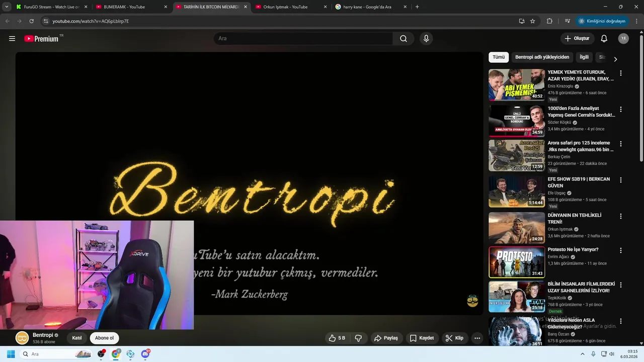Viewport: 644px width, 362px height.
Task: Open the Bentropi channel name link
Action: click(x=43, y=335)
